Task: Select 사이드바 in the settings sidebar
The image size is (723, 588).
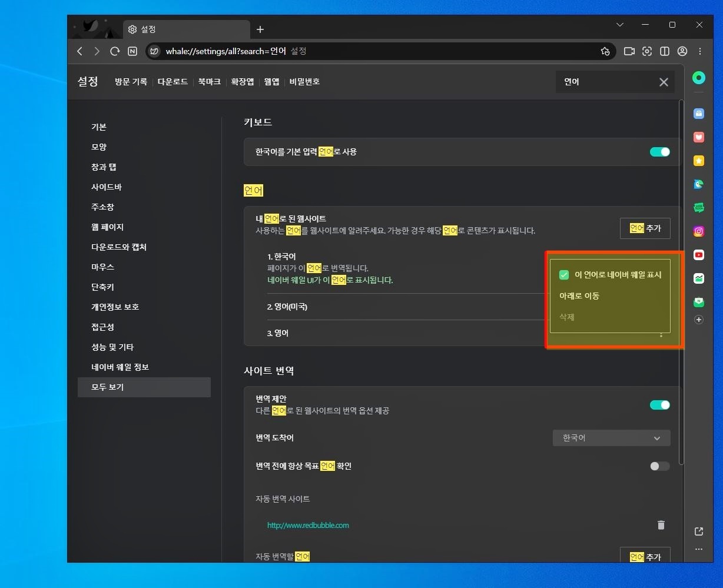Action: [x=107, y=187]
